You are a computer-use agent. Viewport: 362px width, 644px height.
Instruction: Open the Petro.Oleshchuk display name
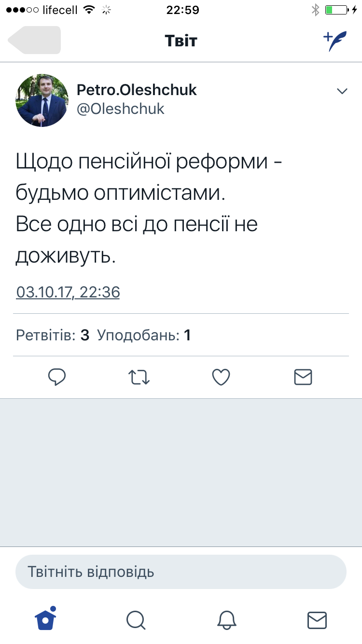coord(137,90)
